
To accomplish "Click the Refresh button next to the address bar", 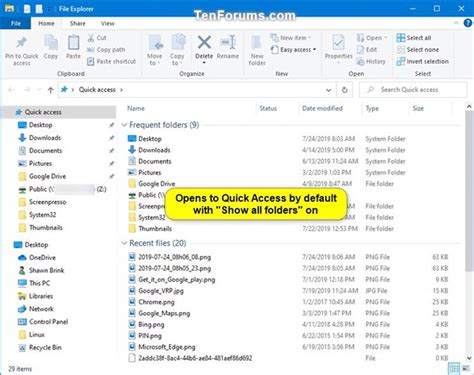I will pos(345,90).
